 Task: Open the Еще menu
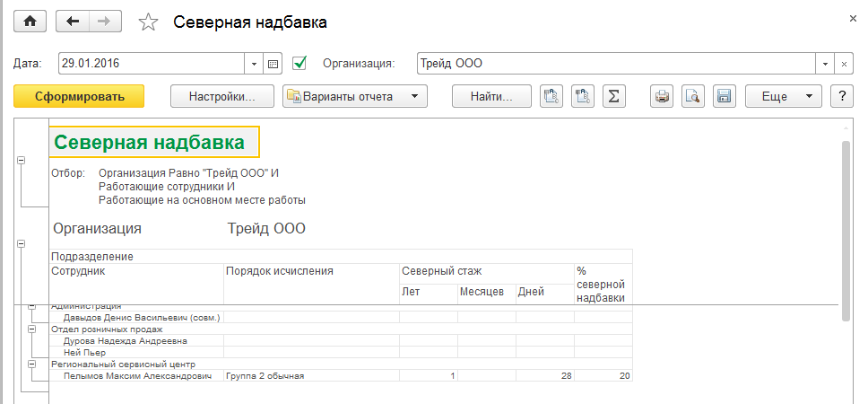pyautogui.click(x=784, y=96)
